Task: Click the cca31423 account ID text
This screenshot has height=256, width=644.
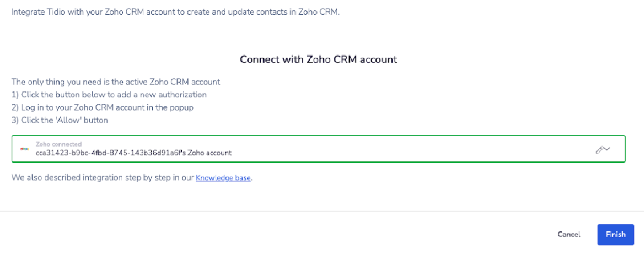Action: coord(110,153)
